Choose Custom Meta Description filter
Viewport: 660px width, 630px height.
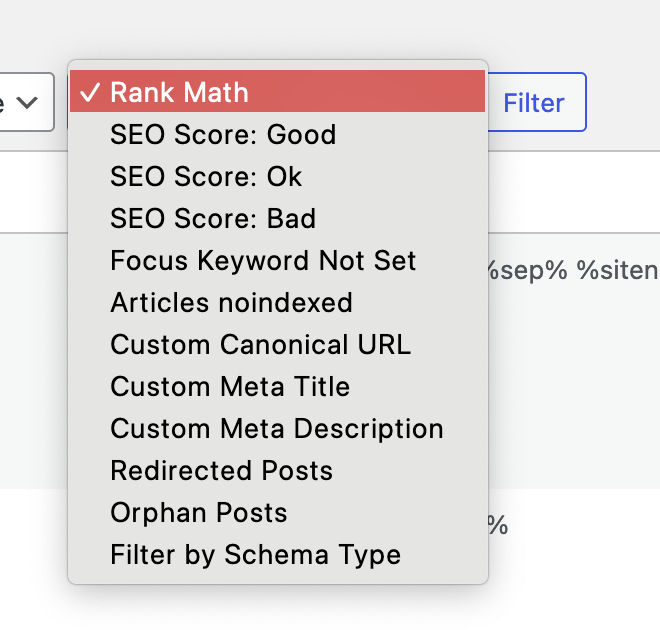click(x=277, y=428)
